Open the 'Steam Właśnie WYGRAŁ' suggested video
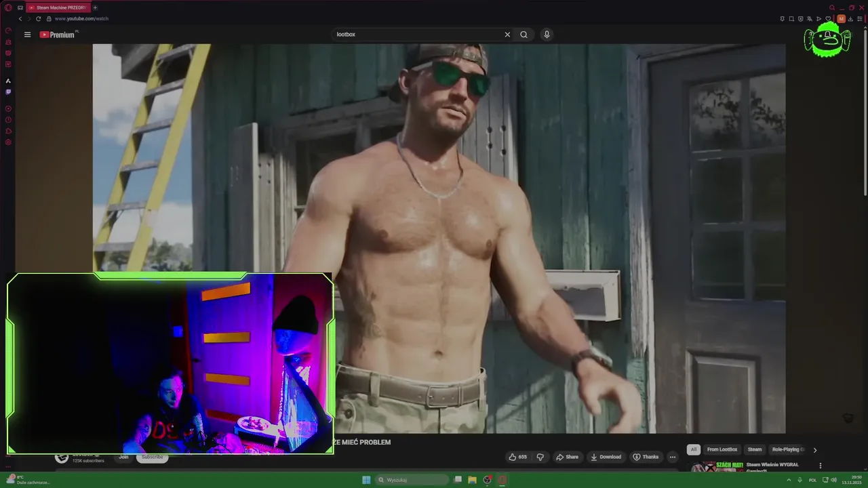868x488 pixels. point(772,465)
